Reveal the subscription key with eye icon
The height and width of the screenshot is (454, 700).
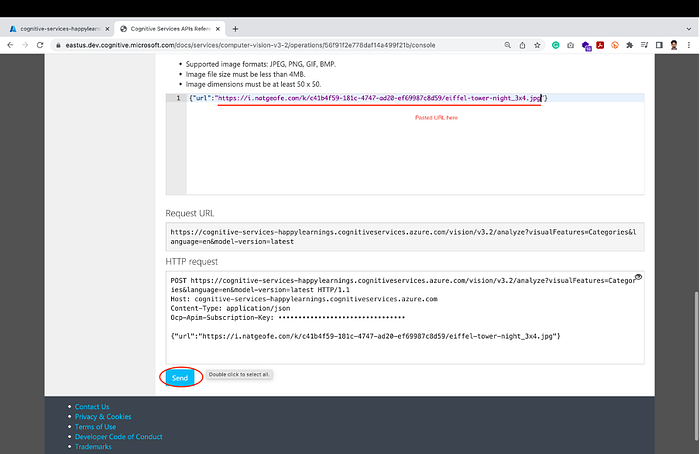pos(638,277)
